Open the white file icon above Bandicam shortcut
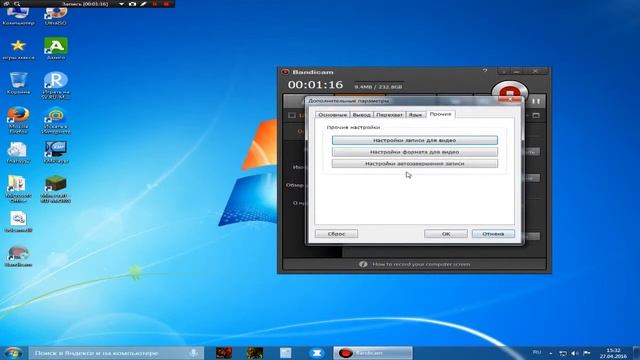Image resolution: width=640 pixels, height=360 pixels. pos(18,222)
